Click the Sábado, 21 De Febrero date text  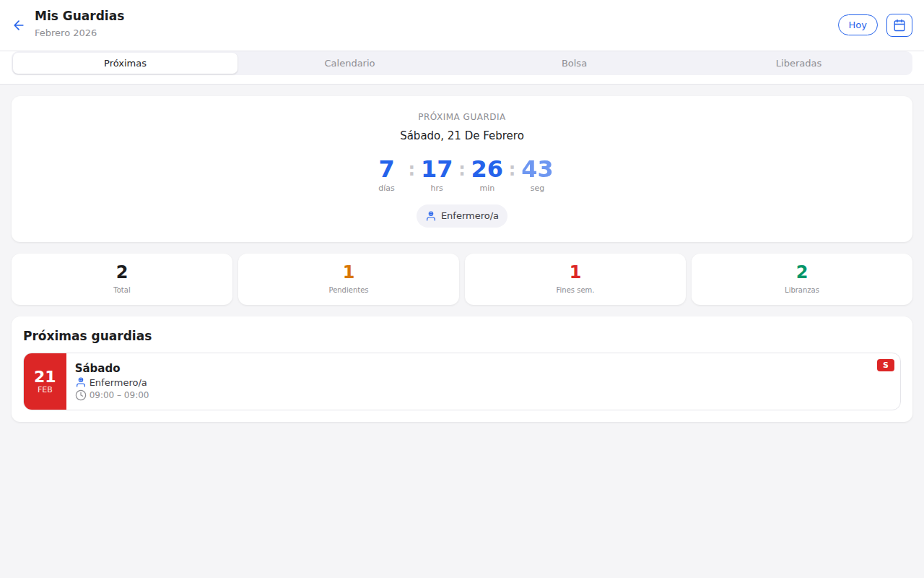(x=462, y=135)
